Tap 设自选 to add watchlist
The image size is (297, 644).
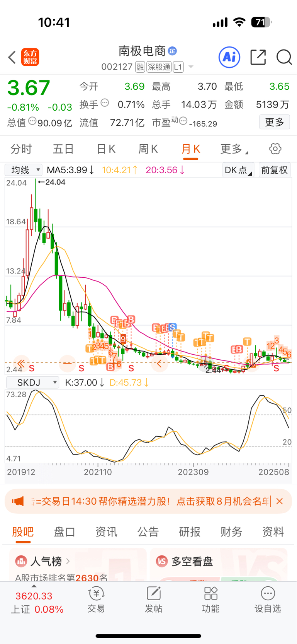click(x=268, y=600)
